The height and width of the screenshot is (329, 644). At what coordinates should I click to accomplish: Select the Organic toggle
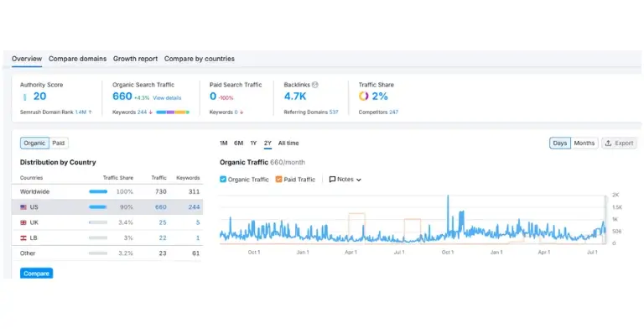[34, 144]
